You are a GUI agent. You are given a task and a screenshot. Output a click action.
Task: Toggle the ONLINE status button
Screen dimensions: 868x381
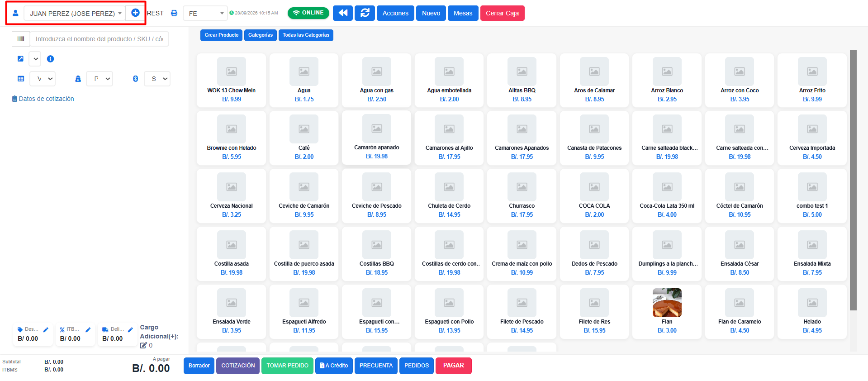point(308,13)
